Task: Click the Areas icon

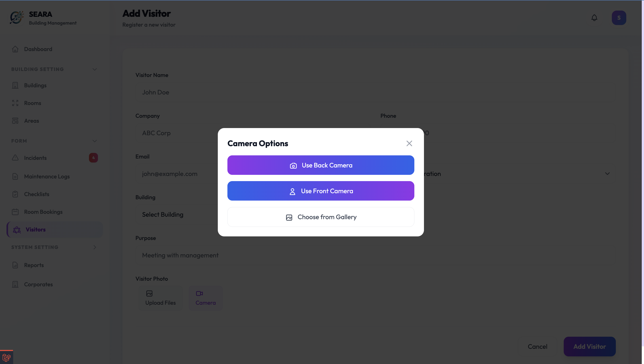Action: (15, 121)
